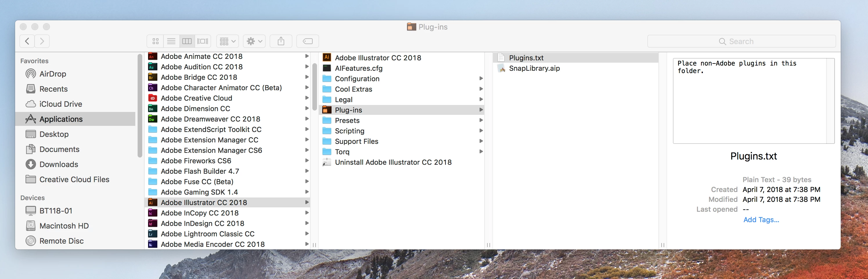The width and height of the screenshot is (868, 279).
Task: Select Adobe Media Encoder CC 2018 icon
Action: (153, 244)
